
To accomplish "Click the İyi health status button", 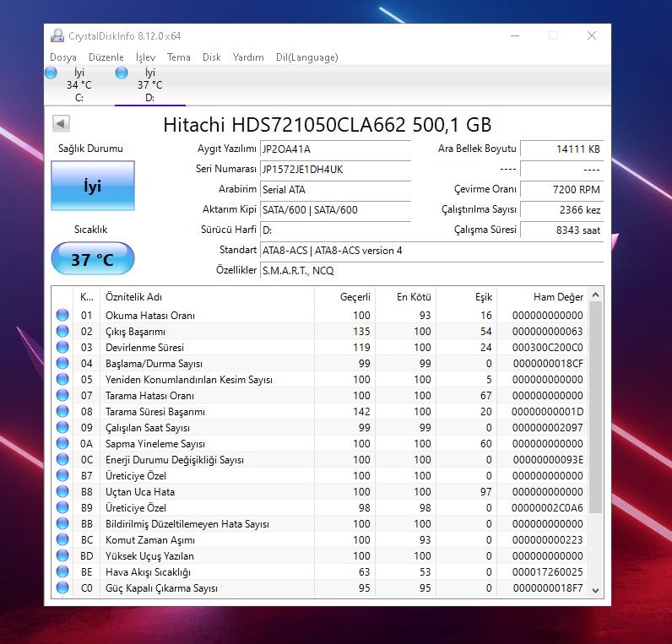I will [x=93, y=186].
